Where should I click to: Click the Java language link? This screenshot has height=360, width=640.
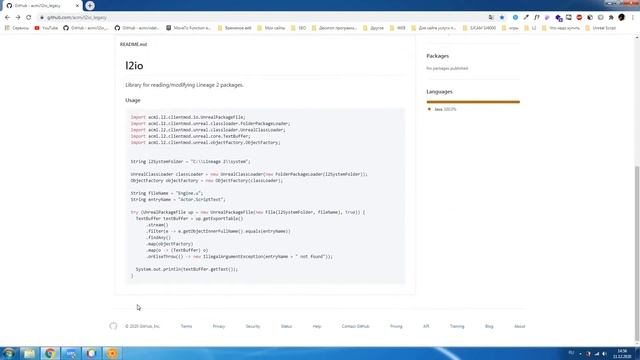442,109
